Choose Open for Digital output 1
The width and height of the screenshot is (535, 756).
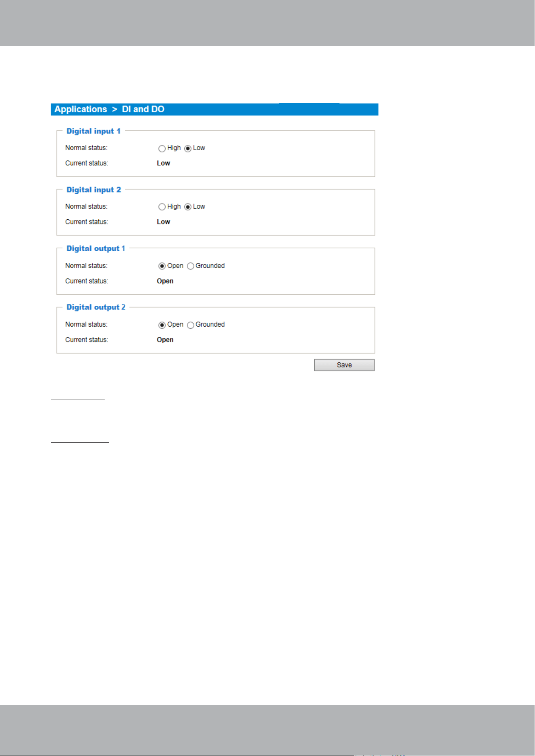[x=162, y=266]
